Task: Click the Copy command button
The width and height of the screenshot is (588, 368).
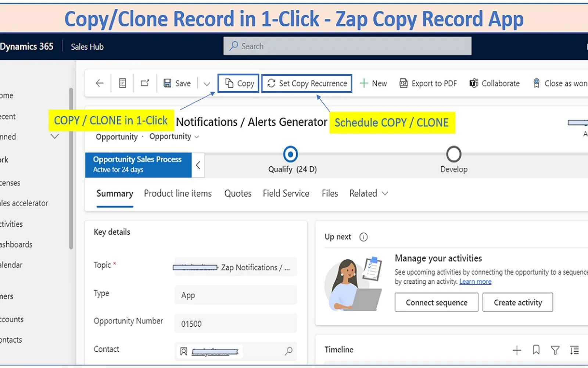Action: [239, 83]
